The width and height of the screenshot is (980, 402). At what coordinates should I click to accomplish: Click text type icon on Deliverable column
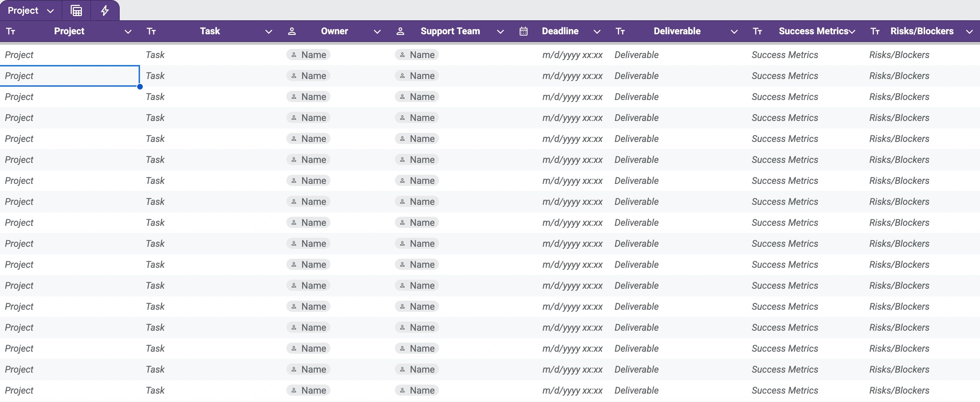620,31
